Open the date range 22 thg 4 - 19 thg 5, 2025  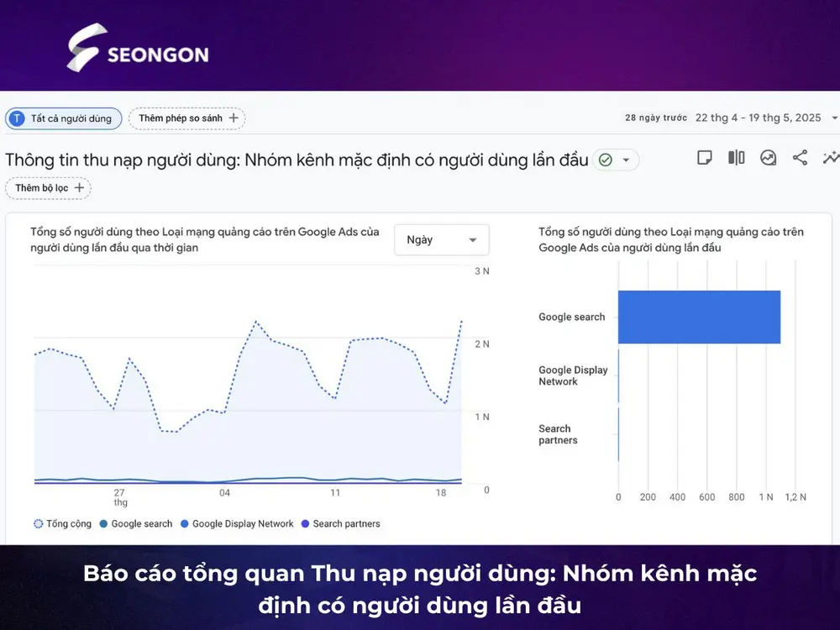pos(758,118)
